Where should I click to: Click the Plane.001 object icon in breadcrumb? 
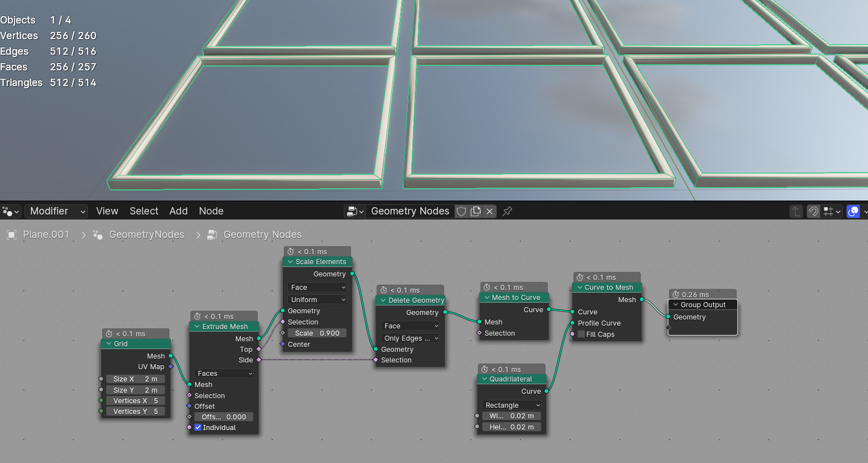11,235
